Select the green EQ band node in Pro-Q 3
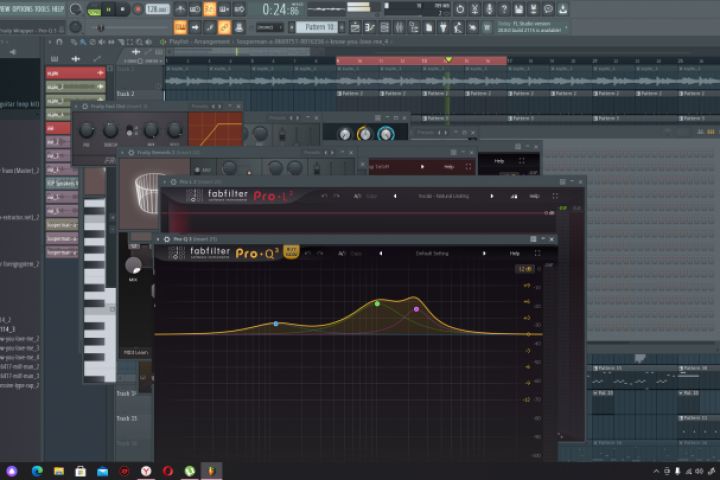720x480 pixels. pos(377,304)
